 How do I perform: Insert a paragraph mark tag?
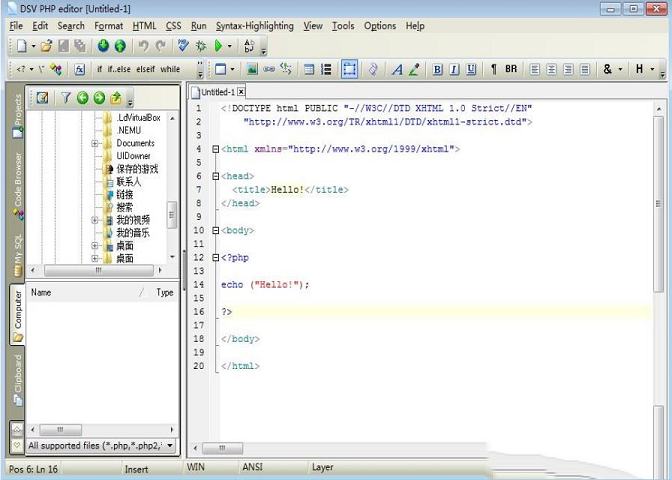[494, 69]
